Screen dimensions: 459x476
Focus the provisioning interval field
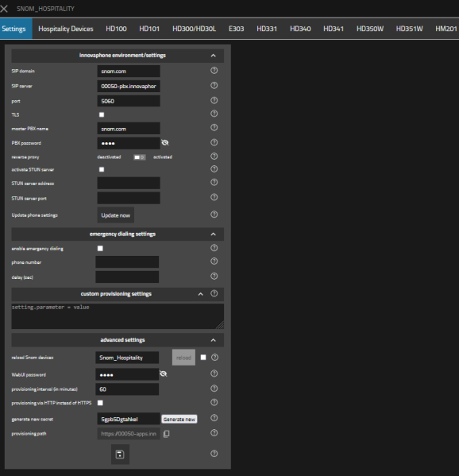click(x=127, y=389)
